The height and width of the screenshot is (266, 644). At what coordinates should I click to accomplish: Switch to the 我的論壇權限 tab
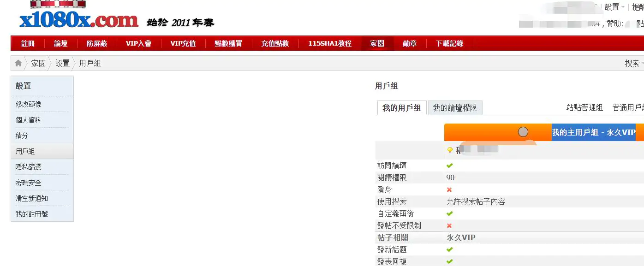pyautogui.click(x=455, y=108)
